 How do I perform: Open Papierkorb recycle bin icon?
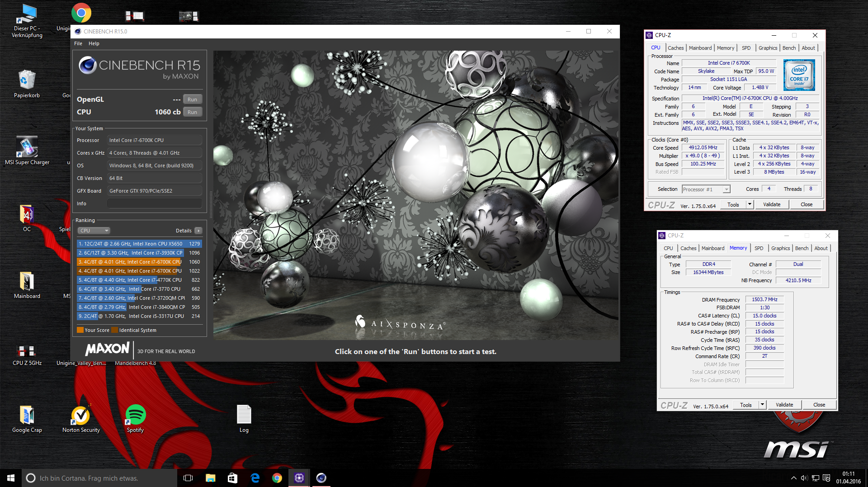(x=27, y=84)
